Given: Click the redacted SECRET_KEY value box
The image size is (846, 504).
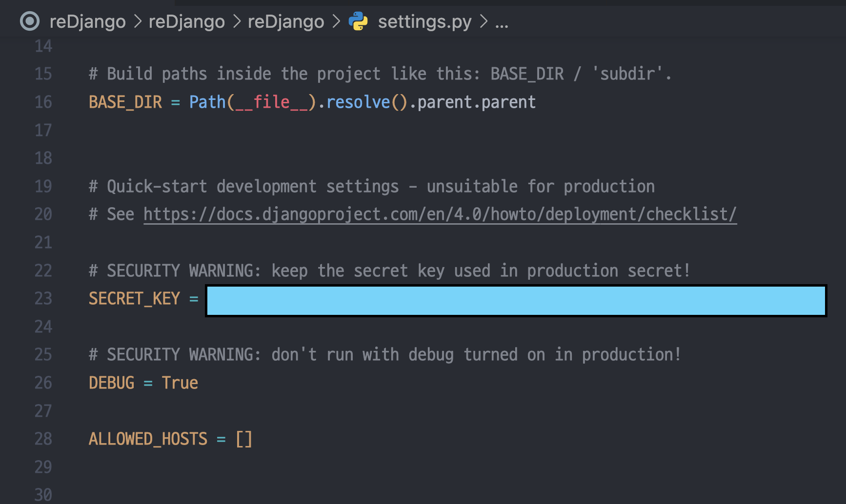Looking at the screenshot, I should (x=516, y=301).
